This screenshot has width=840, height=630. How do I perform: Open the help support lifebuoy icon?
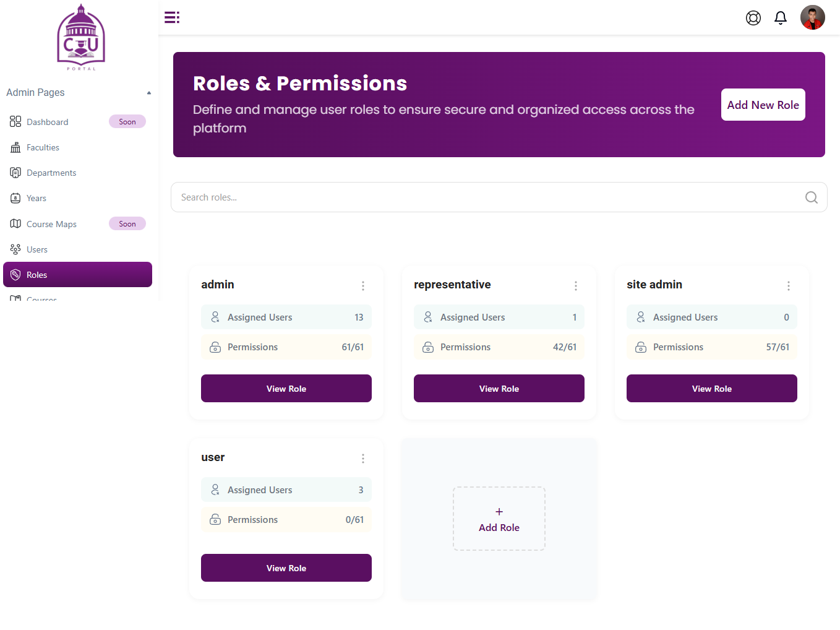tap(753, 18)
